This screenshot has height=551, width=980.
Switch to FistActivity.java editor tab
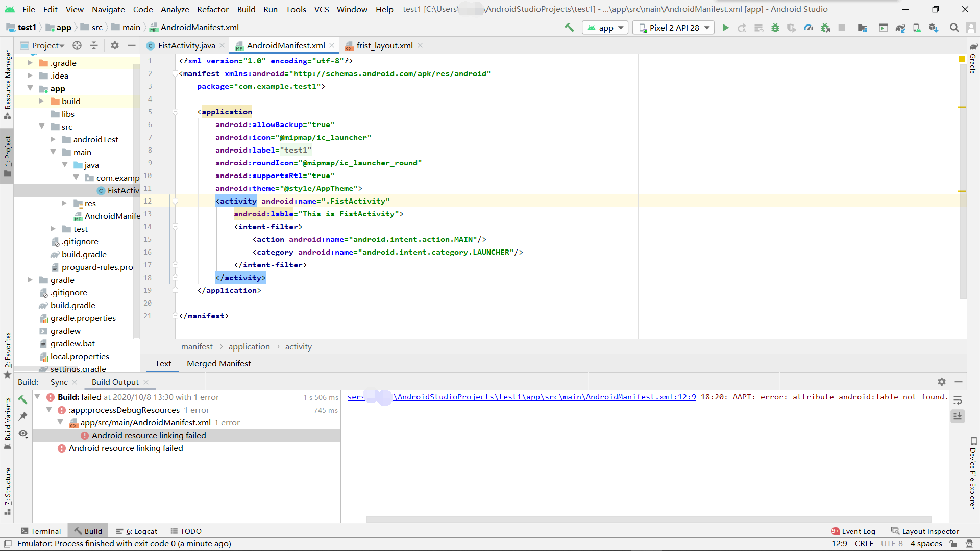pyautogui.click(x=186, y=45)
